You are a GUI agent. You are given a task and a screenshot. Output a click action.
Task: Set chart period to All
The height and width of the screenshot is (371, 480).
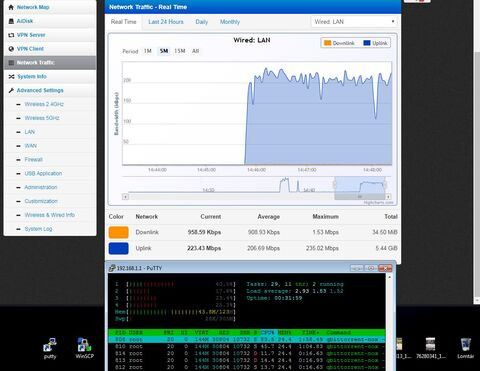pos(196,51)
